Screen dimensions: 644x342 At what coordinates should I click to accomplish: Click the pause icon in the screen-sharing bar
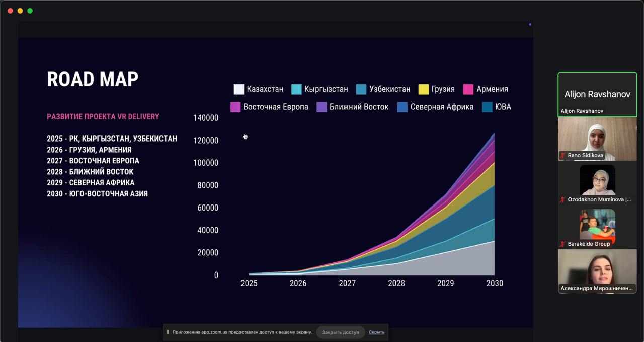(x=168, y=332)
